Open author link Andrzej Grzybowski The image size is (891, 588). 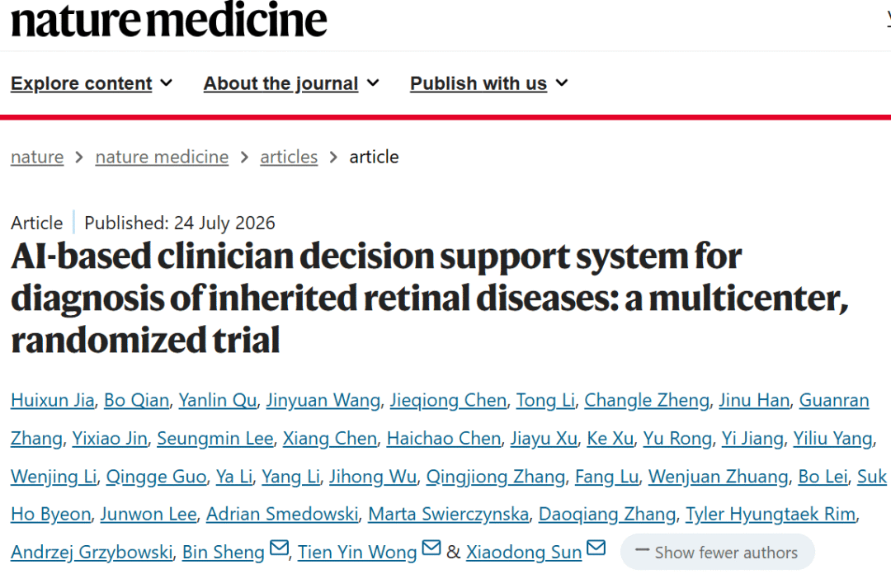(x=92, y=553)
